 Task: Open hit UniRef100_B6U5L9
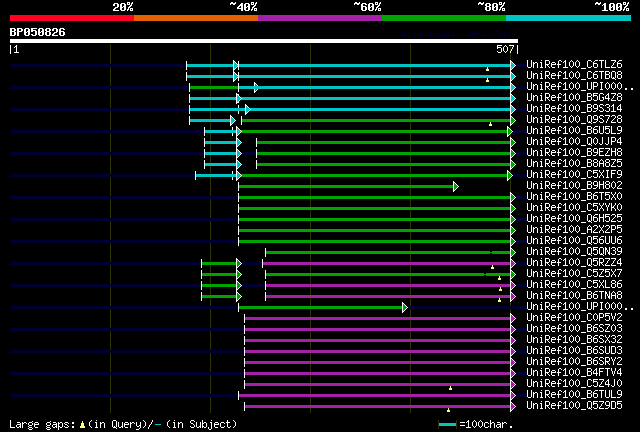tap(574, 130)
